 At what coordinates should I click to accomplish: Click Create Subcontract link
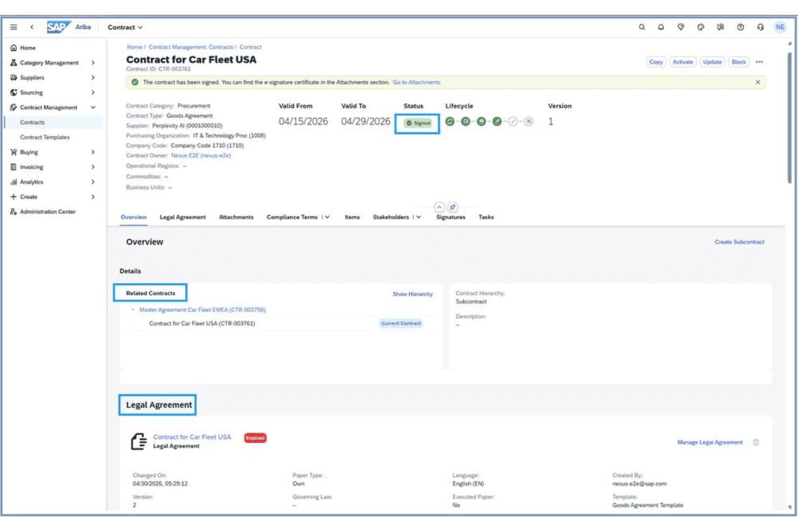pyautogui.click(x=739, y=242)
